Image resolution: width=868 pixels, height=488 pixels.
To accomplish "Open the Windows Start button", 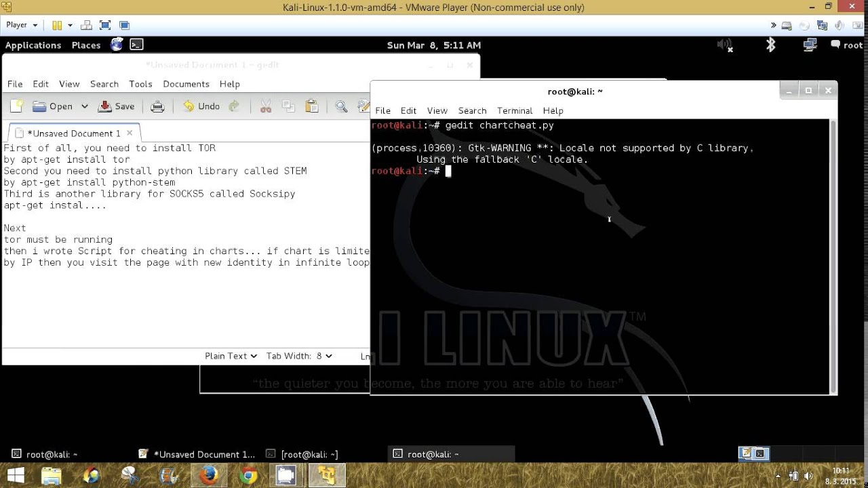I will [x=16, y=475].
